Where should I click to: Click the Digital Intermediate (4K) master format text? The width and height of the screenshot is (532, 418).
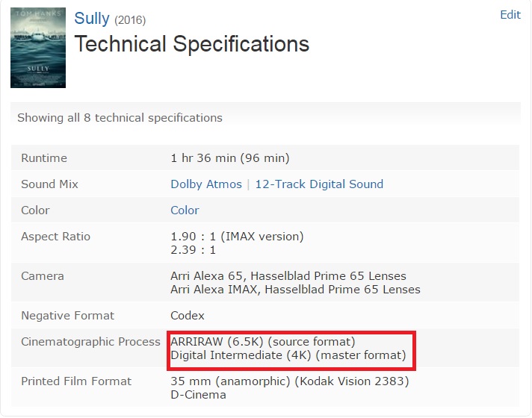(x=288, y=355)
